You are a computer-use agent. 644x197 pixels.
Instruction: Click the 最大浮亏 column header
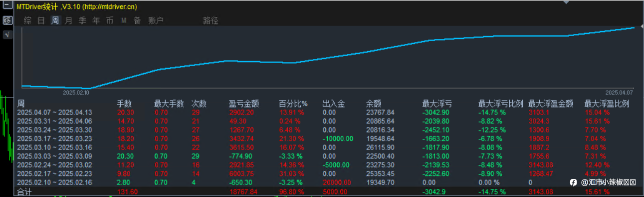click(437, 104)
